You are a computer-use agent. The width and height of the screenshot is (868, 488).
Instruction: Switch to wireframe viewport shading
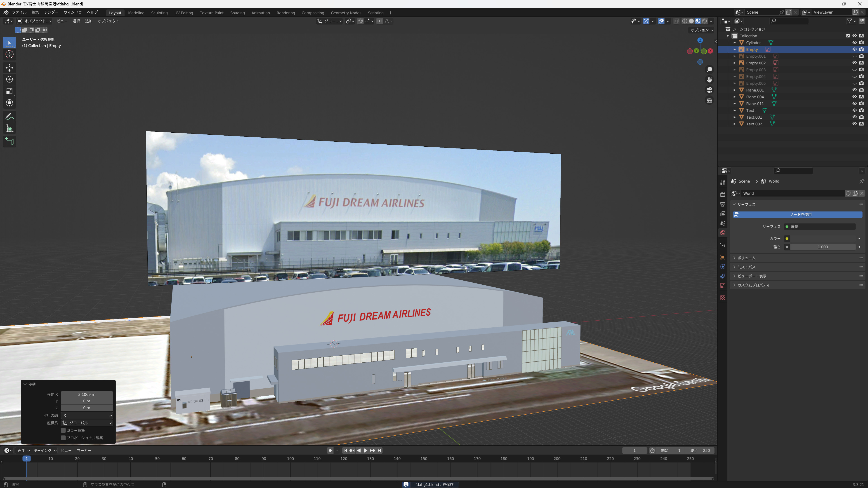pyautogui.click(x=685, y=21)
